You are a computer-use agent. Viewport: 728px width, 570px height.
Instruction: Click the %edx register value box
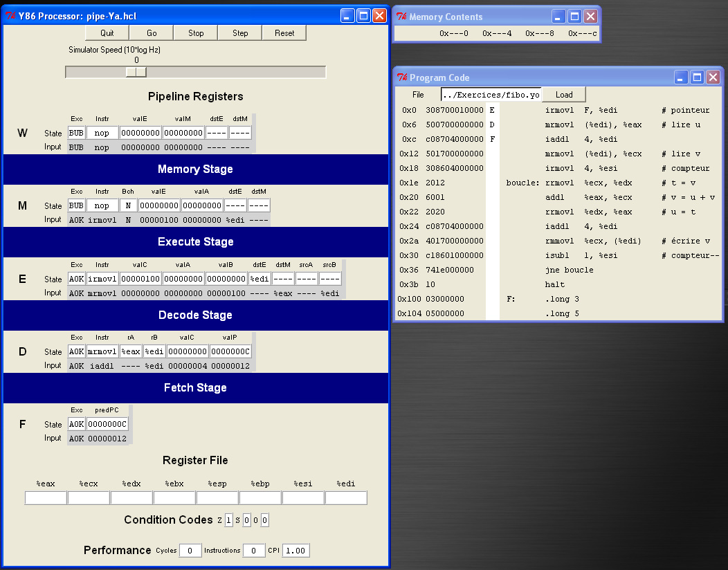tap(131, 497)
